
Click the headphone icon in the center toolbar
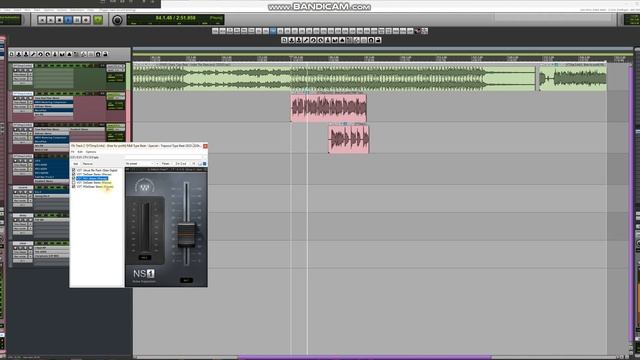tap(371, 40)
